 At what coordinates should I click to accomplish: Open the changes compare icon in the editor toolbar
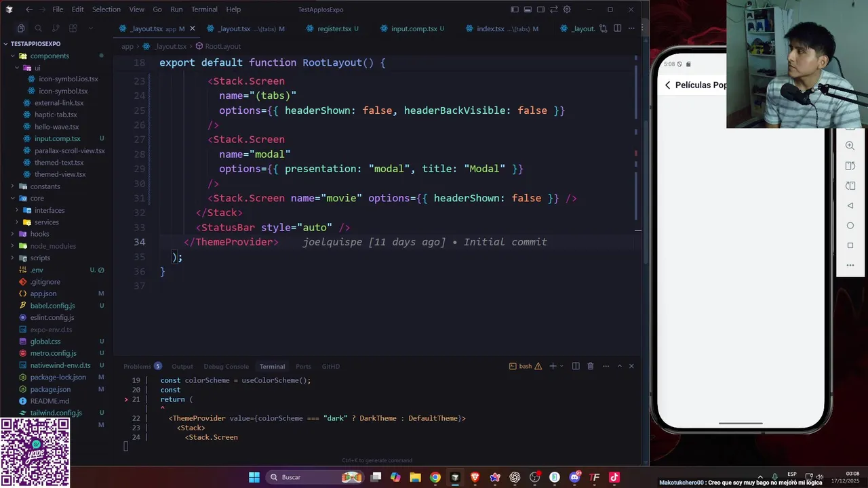point(603,28)
